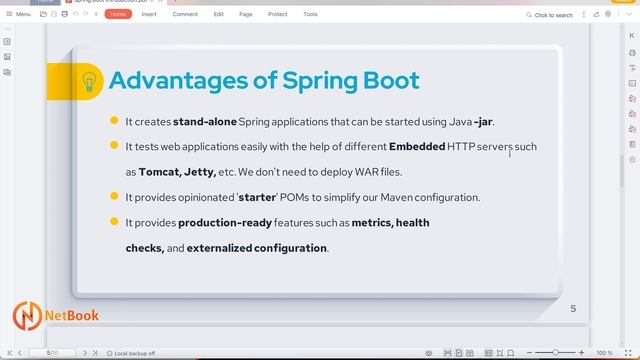The image size is (640, 360).
Task: Zoom out with the minus button
Action: point(529,353)
